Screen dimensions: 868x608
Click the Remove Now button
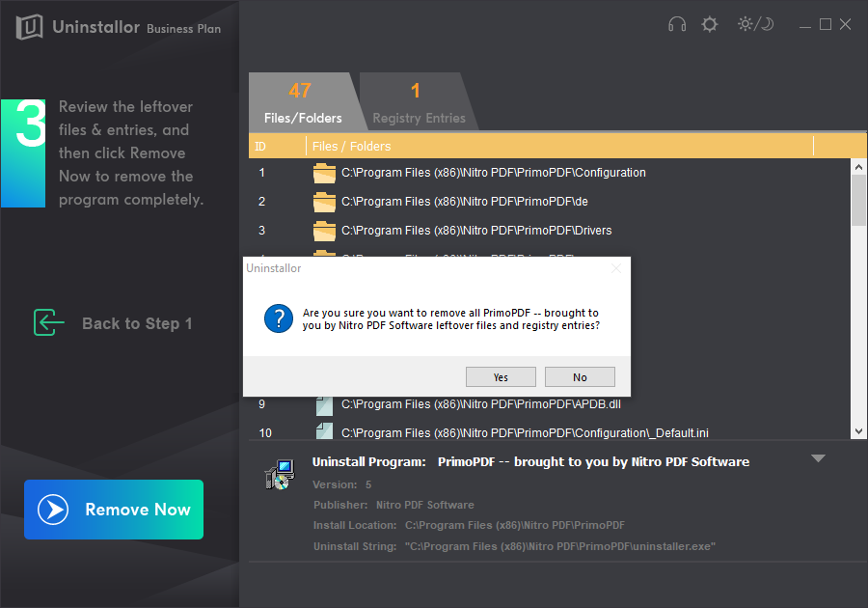click(x=114, y=510)
